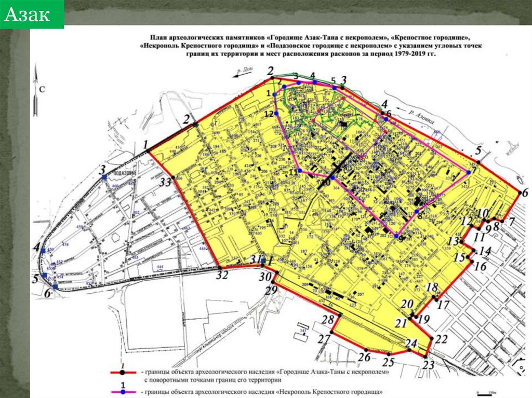Screen dimensions: 532x398
Task: Select boundary point 26 on southern edge
Action: [x=366, y=350]
